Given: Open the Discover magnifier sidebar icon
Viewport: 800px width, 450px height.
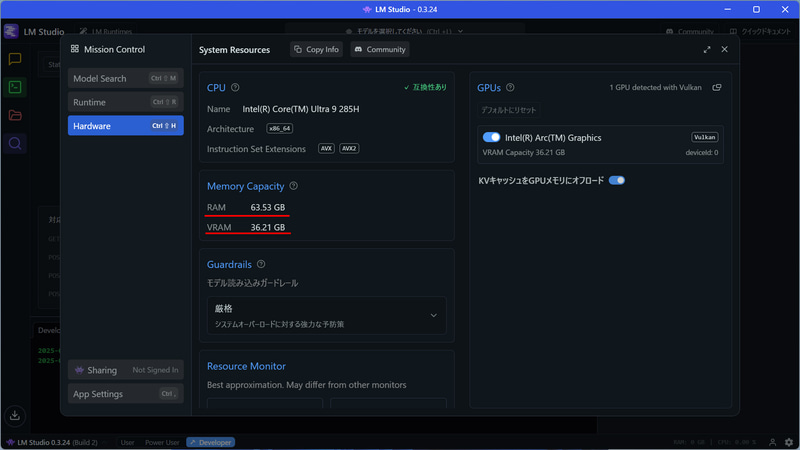Looking at the screenshot, I should coord(15,143).
